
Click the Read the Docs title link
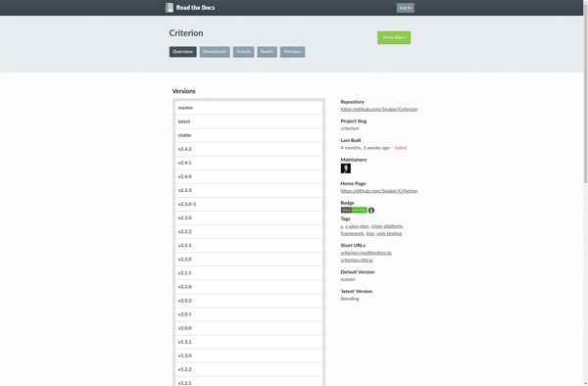195,8
